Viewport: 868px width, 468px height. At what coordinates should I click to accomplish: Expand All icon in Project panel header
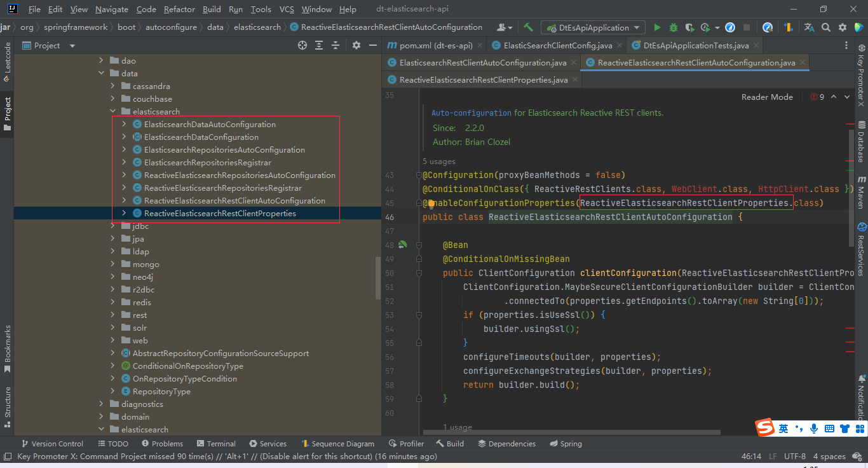coord(319,45)
